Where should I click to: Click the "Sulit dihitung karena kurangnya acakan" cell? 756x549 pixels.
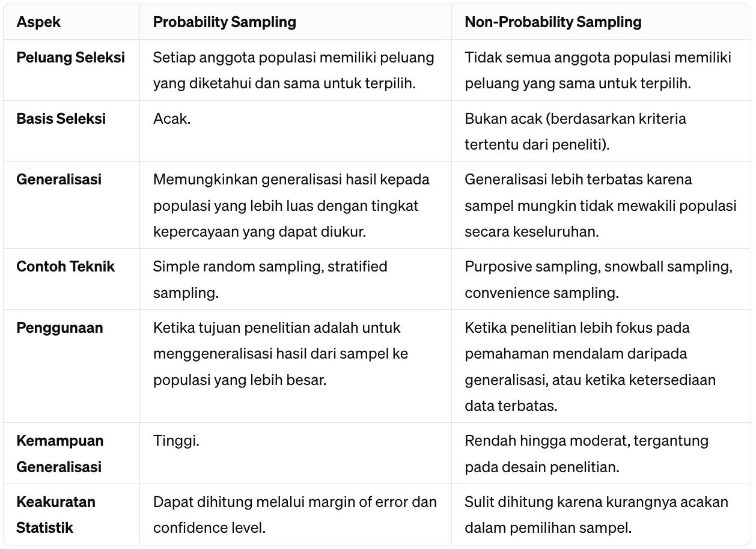(596, 515)
